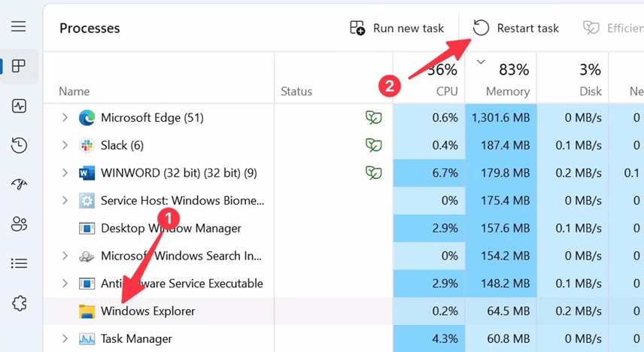Click the 60.8 MB memory cell
The width and height of the screenshot is (644, 352).
[500, 339]
